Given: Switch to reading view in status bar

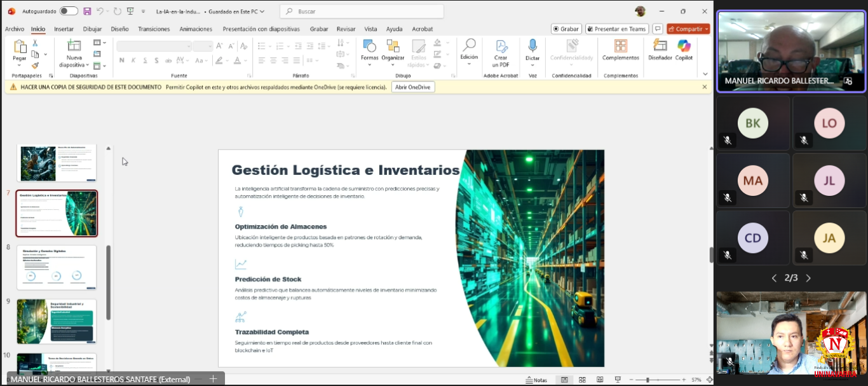Looking at the screenshot, I should [599, 380].
